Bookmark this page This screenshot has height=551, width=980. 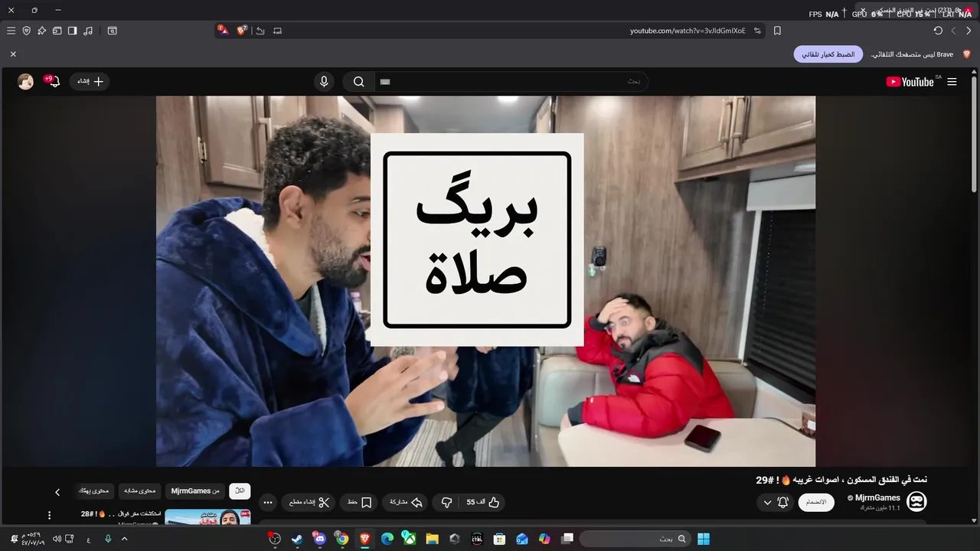[x=777, y=31]
